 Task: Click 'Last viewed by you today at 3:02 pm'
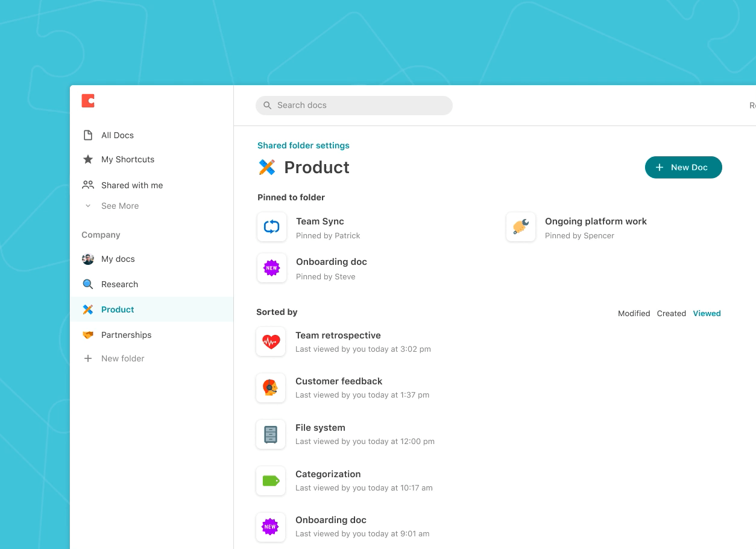pos(363,349)
